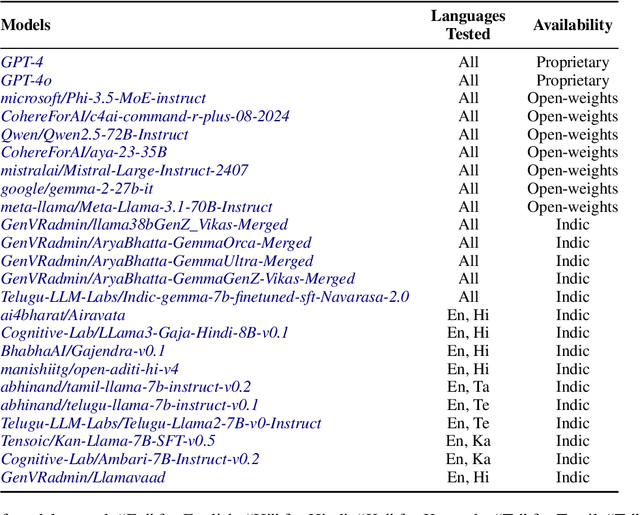Select Open-weights in the Phi-3.5-MoE-instruct row

[573, 98]
